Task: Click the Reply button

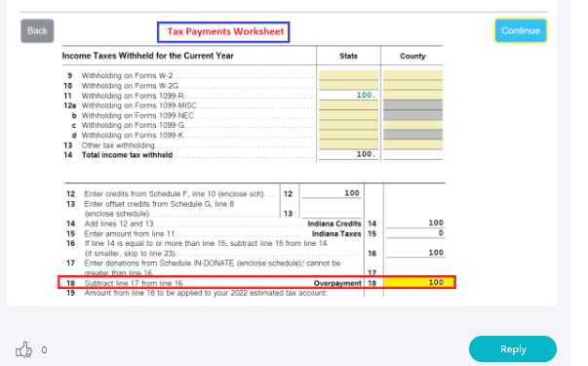Action: [513, 349]
